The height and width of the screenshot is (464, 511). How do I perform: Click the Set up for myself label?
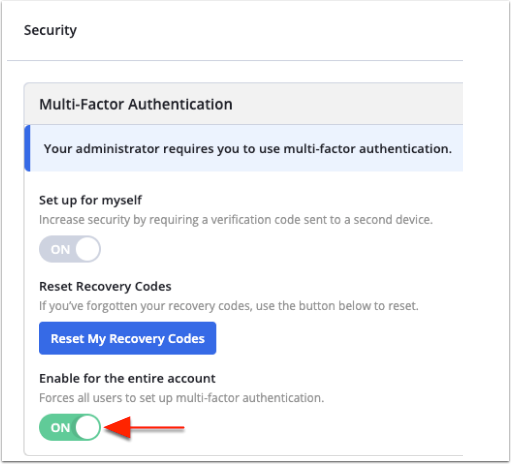pos(90,200)
